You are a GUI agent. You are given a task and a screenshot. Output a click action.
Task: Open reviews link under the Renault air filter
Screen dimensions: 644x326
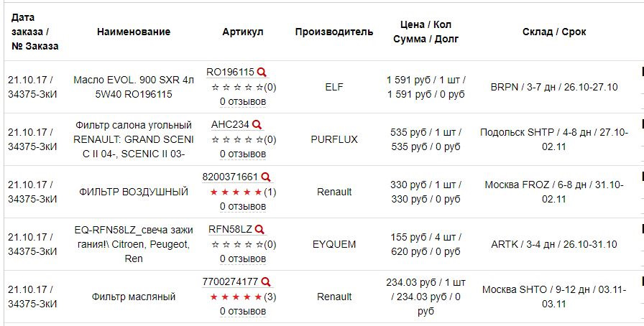(243, 207)
